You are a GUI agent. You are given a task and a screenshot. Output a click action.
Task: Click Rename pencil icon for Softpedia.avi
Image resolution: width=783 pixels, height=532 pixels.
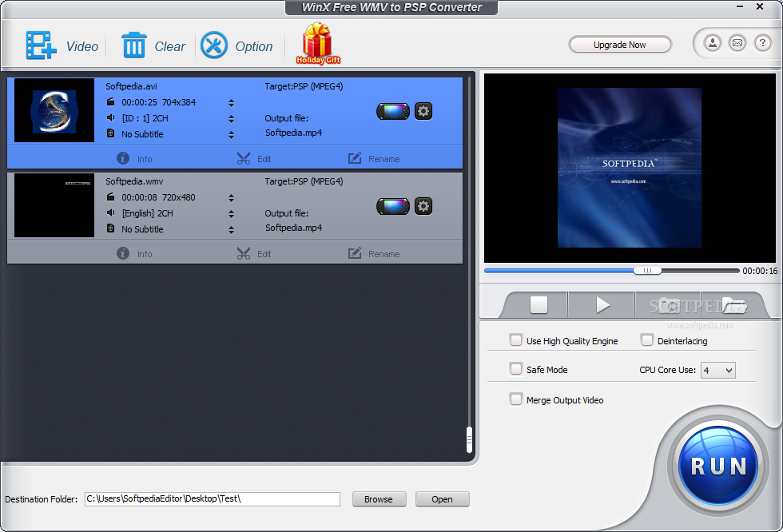point(355,158)
